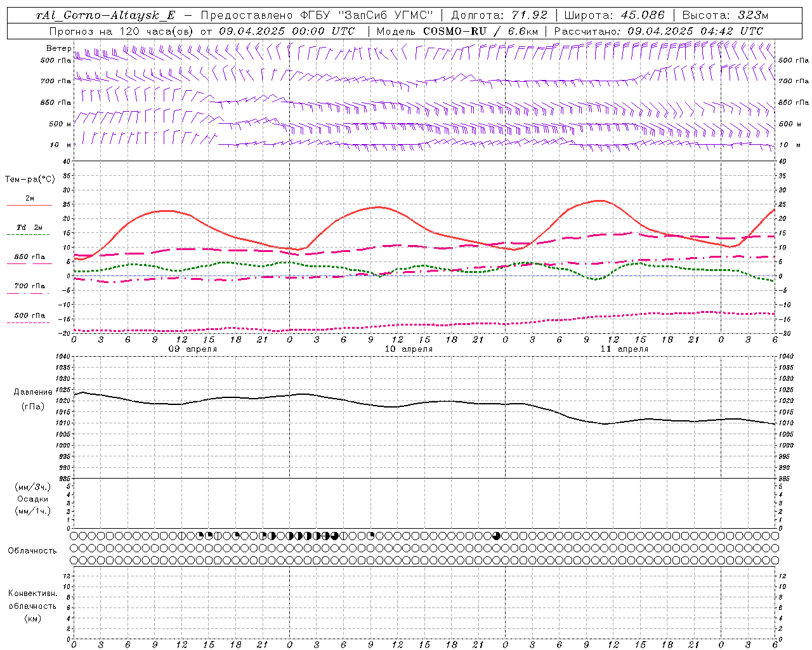Click the 10 м wind level label on the left
This screenshot has width=812, height=650.
point(60,145)
